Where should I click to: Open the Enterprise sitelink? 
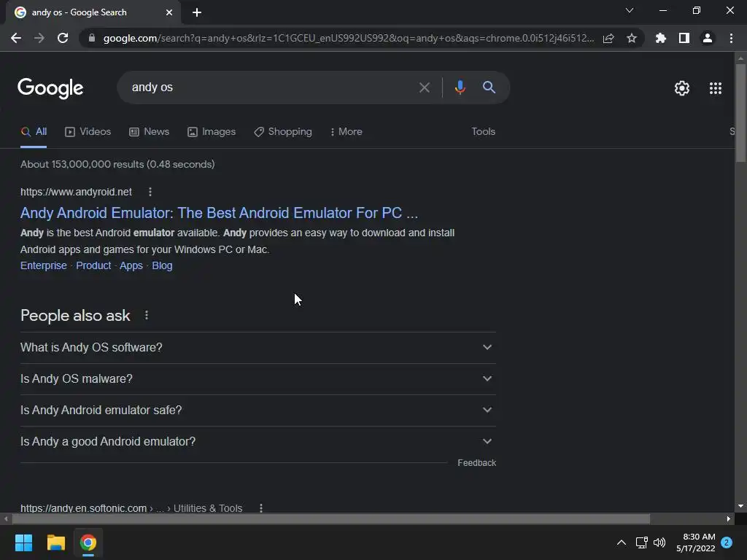(x=43, y=265)
